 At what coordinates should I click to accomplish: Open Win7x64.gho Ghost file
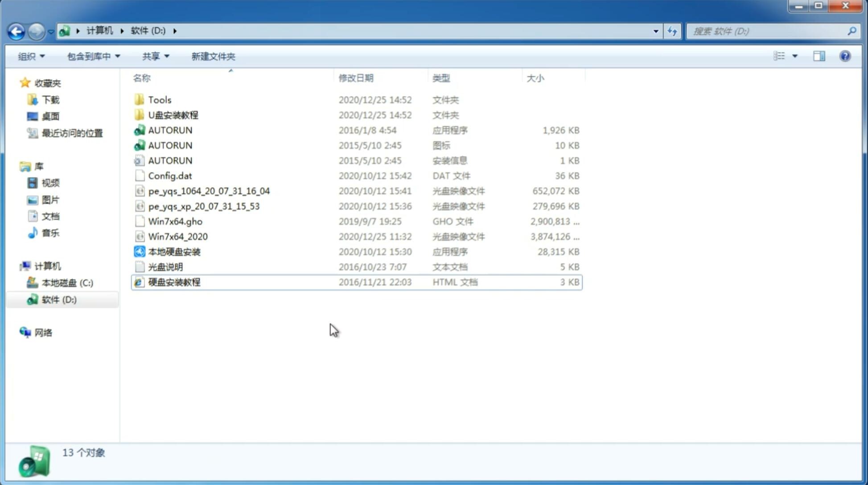coord(175,221)
